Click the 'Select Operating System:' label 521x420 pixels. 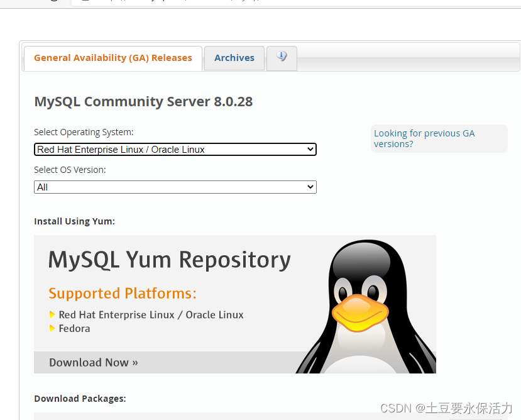pos(84,132)
